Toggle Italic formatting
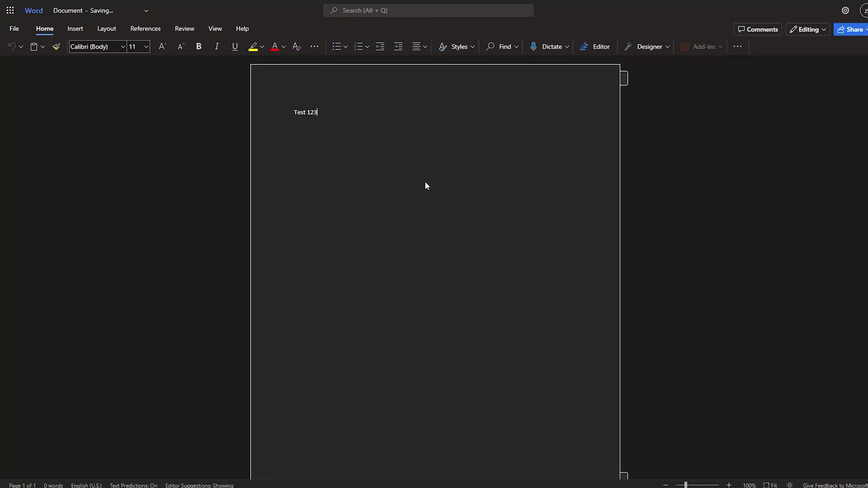Image resolution: width=868 pixels, height=488 pixels. tap(217, 47)
